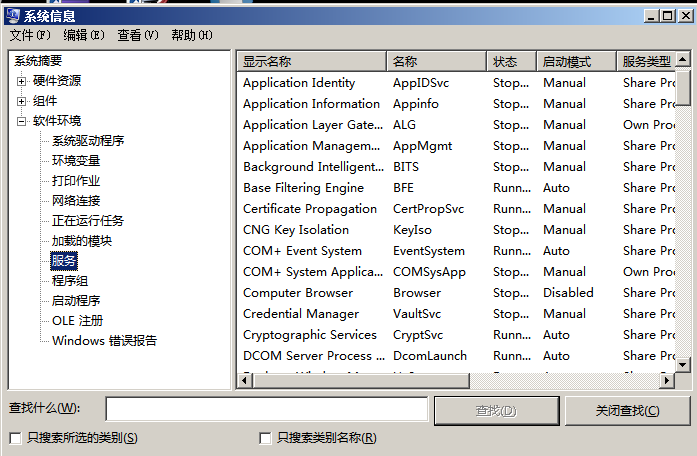Click the list scroll up arrow
The image size is (697, 456).
pyautogui.click(x=683, y=59)
